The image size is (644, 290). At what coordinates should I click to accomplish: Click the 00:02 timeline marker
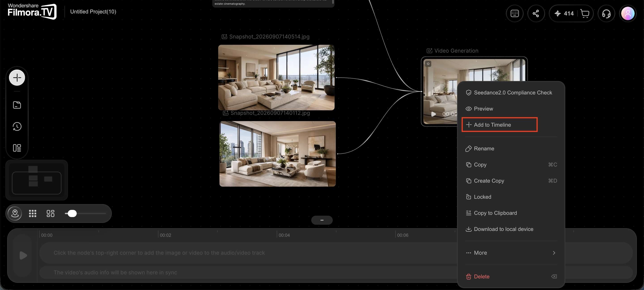165,235
